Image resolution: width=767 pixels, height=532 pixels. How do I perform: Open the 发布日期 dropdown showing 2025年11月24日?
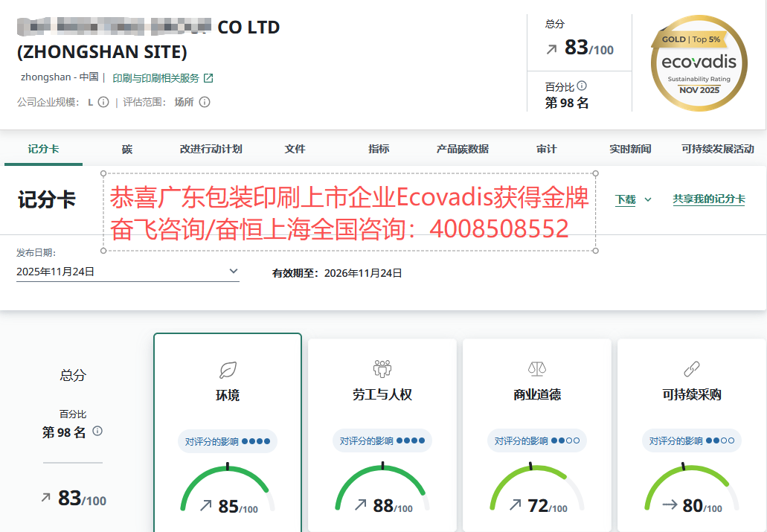pos(128,272)
